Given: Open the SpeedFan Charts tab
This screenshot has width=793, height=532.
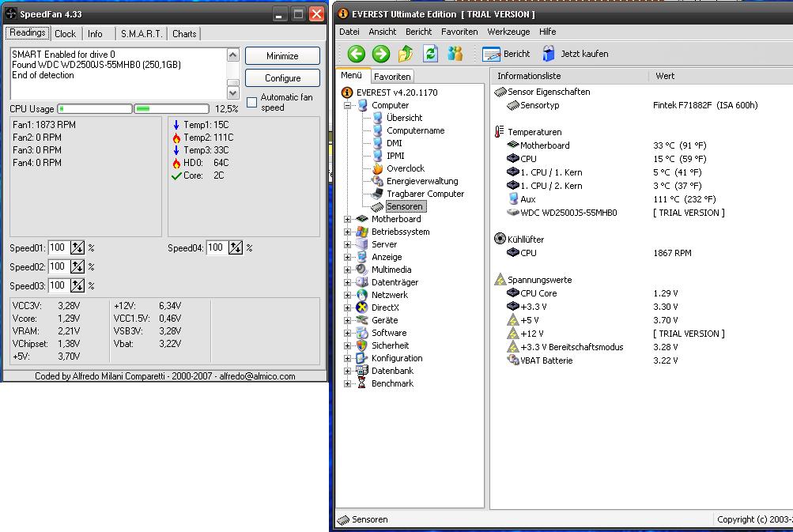Looking at the screenshot, I should pyautogui.click(x=184, y=34).
